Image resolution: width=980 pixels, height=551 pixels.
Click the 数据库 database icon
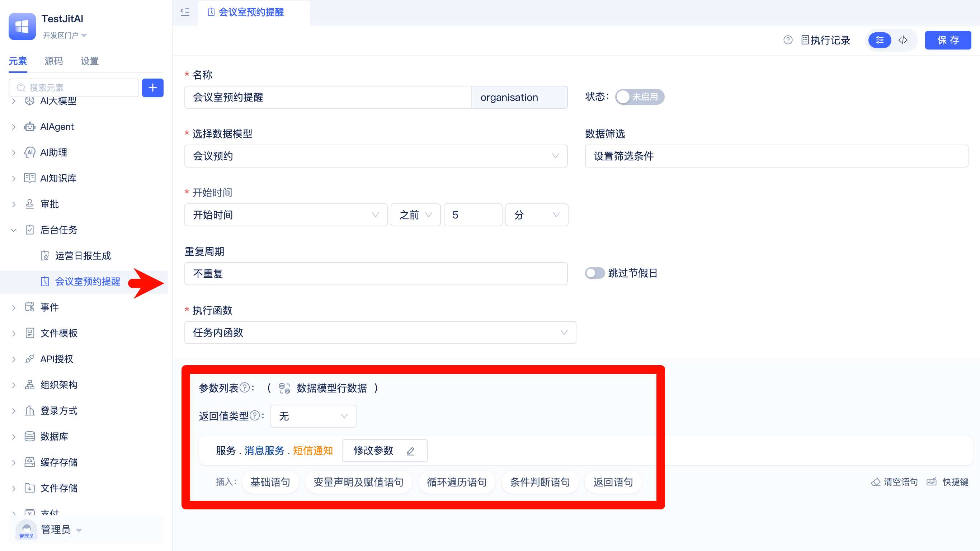pyautogui.click(x=30, y=437)
